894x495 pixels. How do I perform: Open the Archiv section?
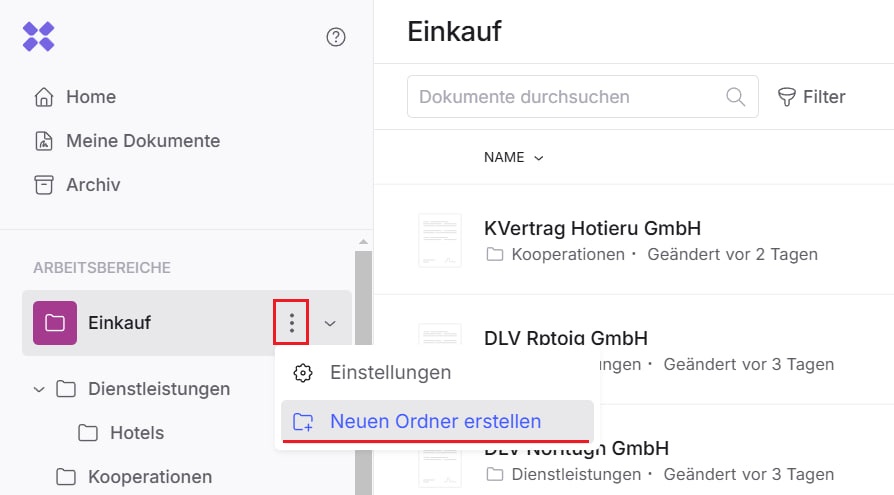click(92, 185)
